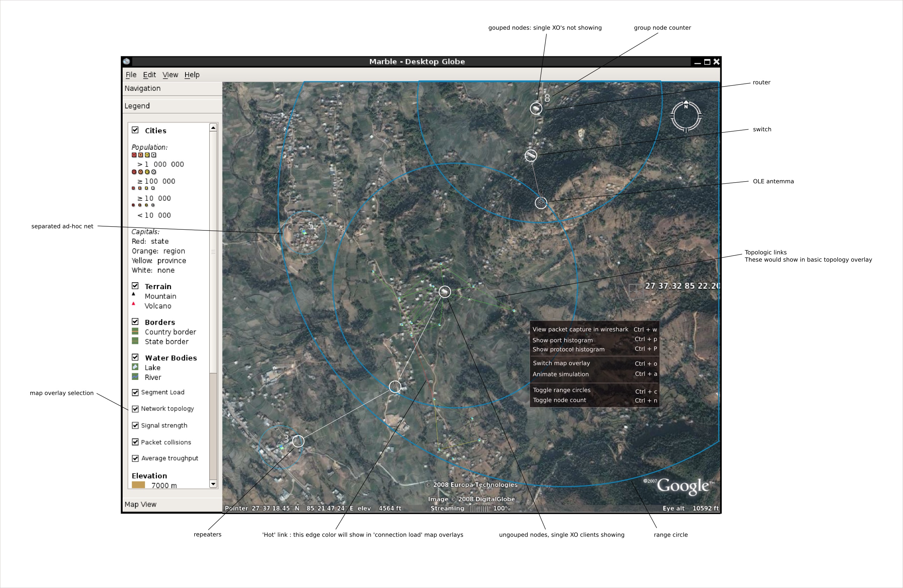Viewport: 903px width, 588px height.
Task: Click the legend vertical scrollbar thumb
Action: (213, 252)
